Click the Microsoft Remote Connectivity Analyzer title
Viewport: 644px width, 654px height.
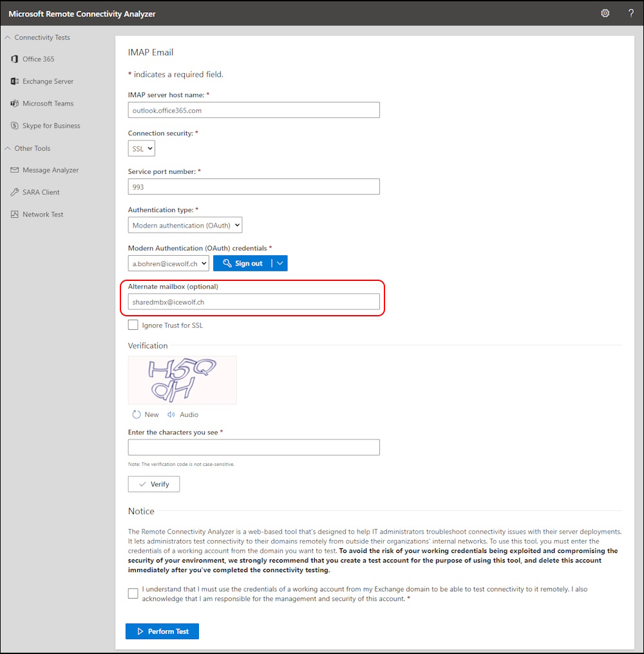(x=82, y=14)
